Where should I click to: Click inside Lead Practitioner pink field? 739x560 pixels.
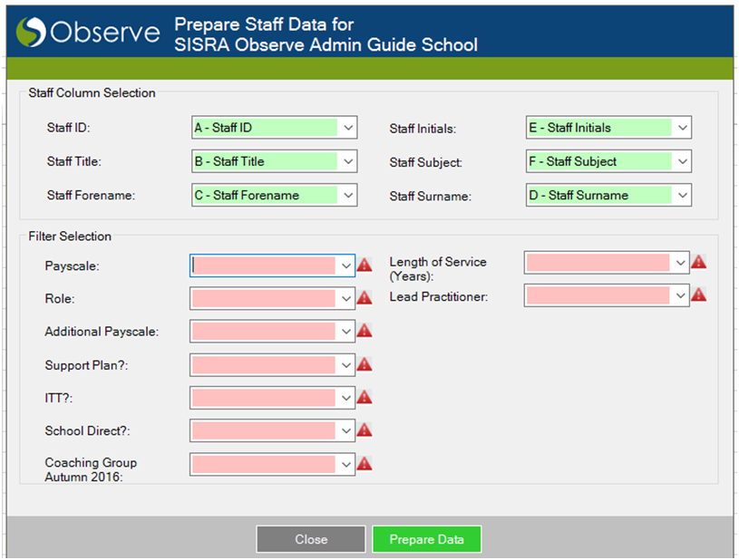598,295
